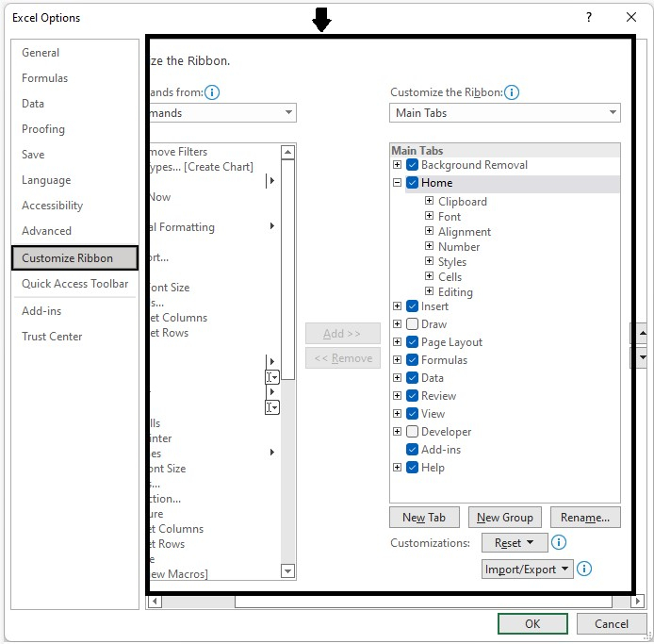Open the Save options category
654x644 pixels.
(33, 155)
